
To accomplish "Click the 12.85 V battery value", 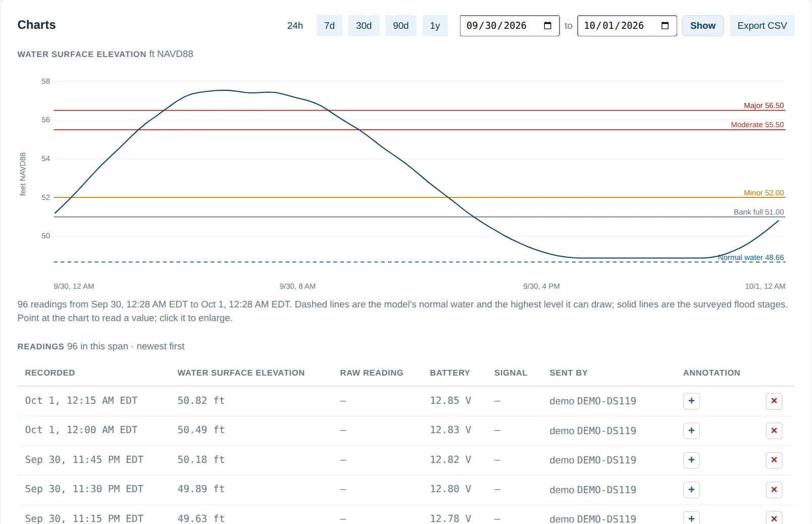I will [450, 401].
